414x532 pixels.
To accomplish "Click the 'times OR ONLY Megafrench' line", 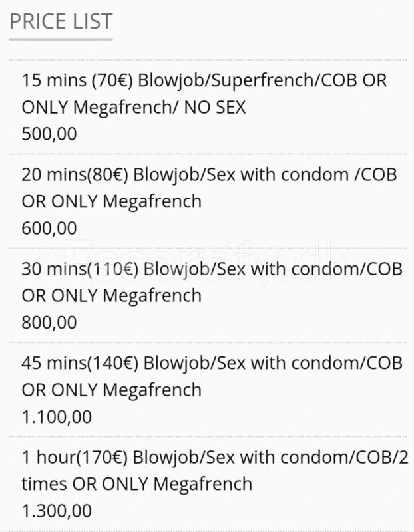I will pyautogui.click(x=136, y=484).
